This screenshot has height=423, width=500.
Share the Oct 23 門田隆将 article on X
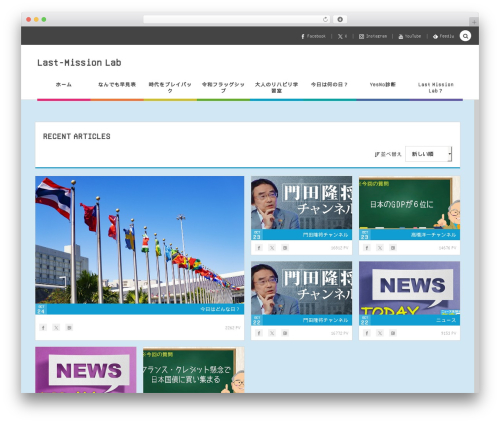pos(272,248)
